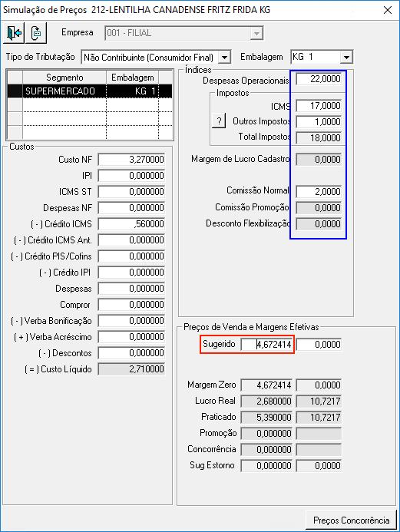Click the Crédito PIS/Cofins field

(131, 256)
